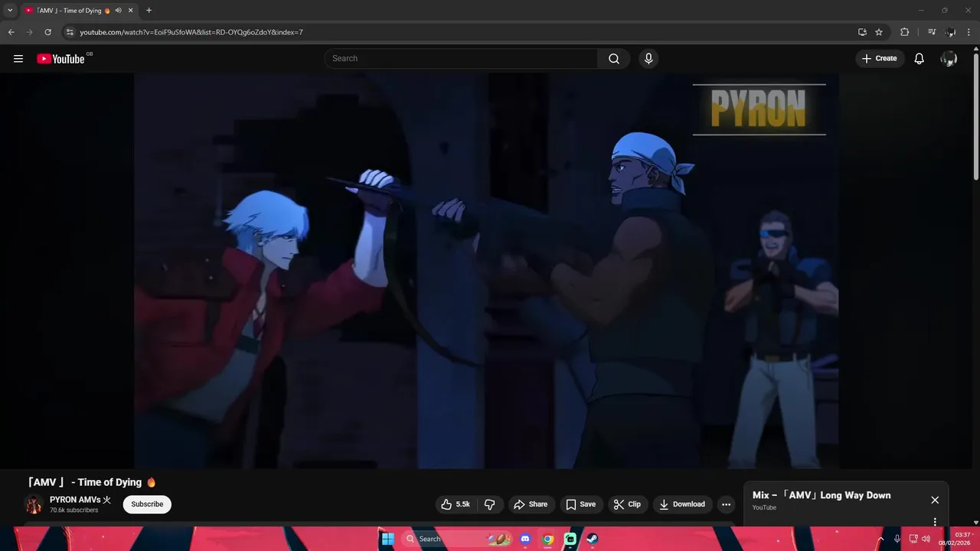Open a new browser tab
Image resolution: width=980 pixels, height=551 pixels.
click(x=149, y=11)
